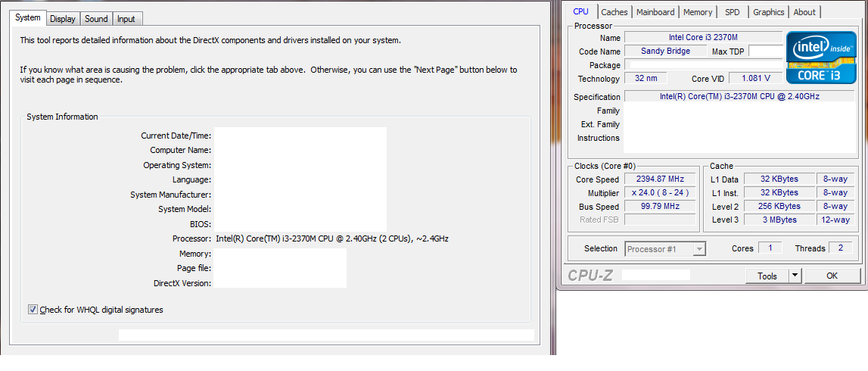Screen dimensions: 868x371
Task: Open the Caches tab in CPU-Z
Action: click(x=614, y=12)
